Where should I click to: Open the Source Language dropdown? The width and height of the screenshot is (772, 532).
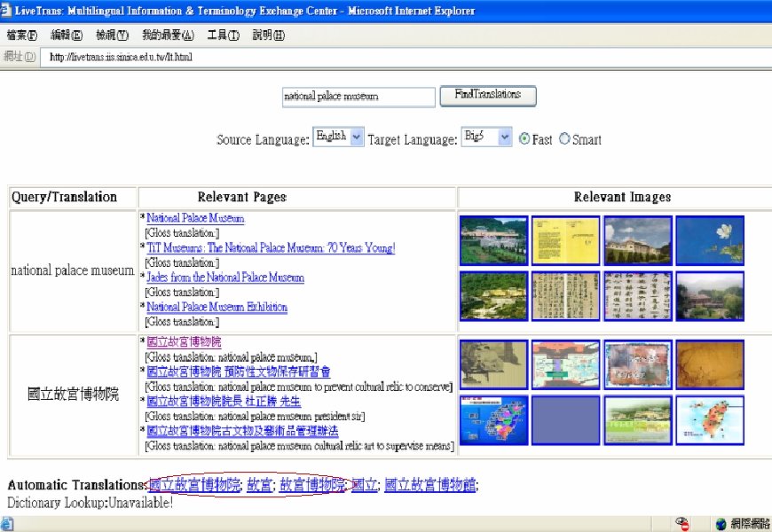pyautogui.click(x=338, y=137)
